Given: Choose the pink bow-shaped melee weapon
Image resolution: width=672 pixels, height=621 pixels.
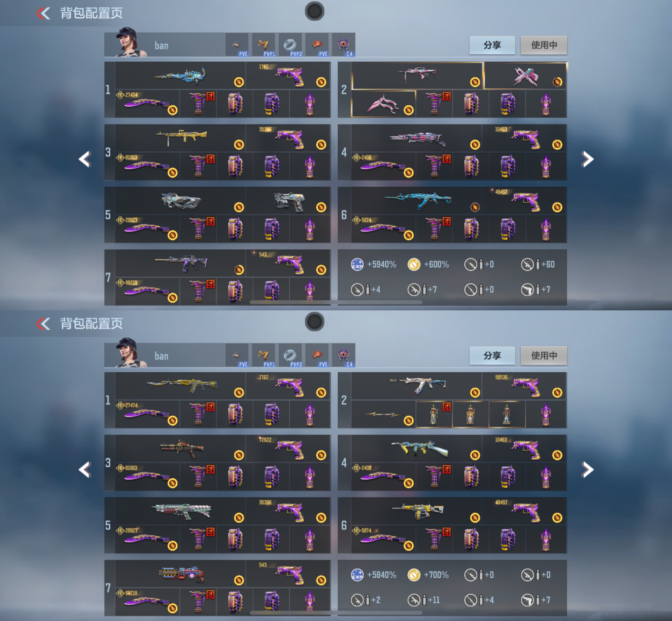Looking at the screenshot, I should (x=384, y=104).
